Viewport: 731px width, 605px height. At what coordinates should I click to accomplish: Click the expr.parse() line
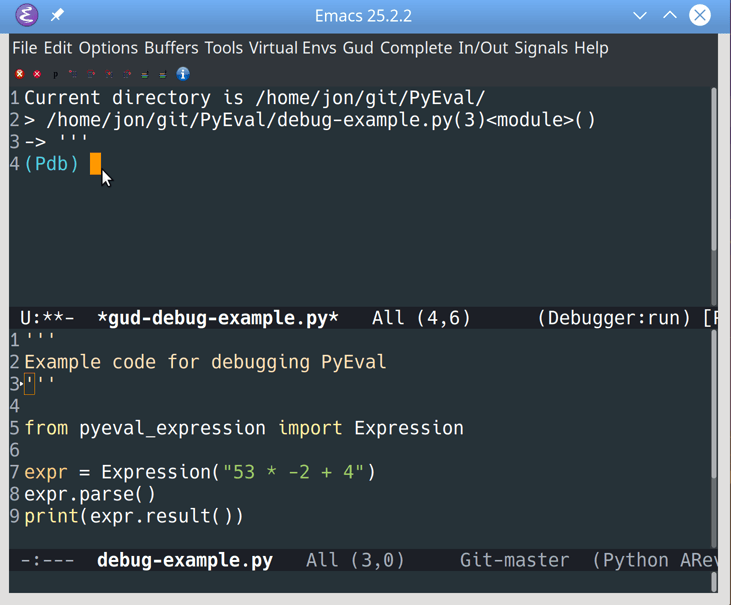(90, 494)
